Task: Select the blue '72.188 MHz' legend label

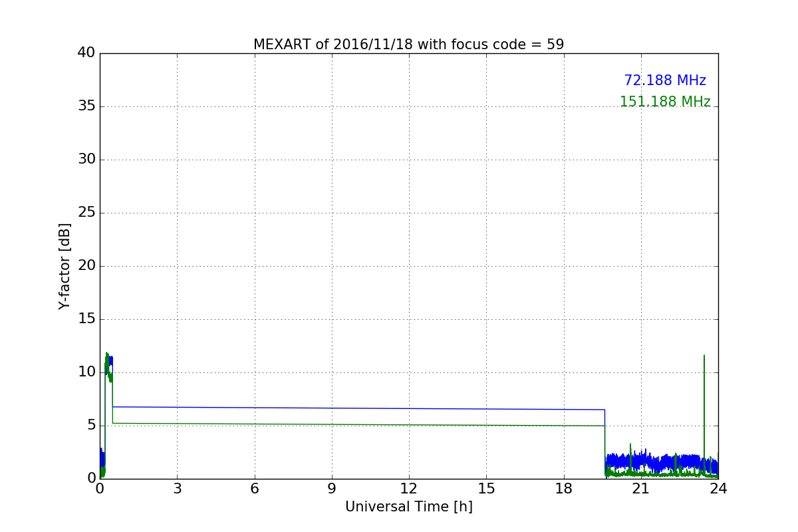Action: coord(665,80)
